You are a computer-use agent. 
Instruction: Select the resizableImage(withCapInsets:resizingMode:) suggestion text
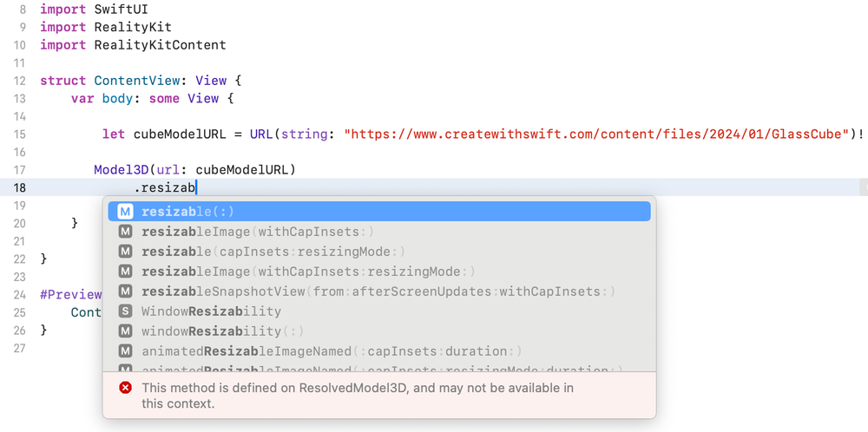coord(308,272)
